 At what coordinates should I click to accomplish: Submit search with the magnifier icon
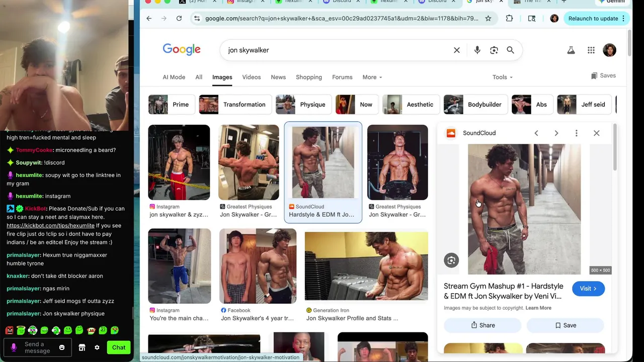click(x=510, y=50)
